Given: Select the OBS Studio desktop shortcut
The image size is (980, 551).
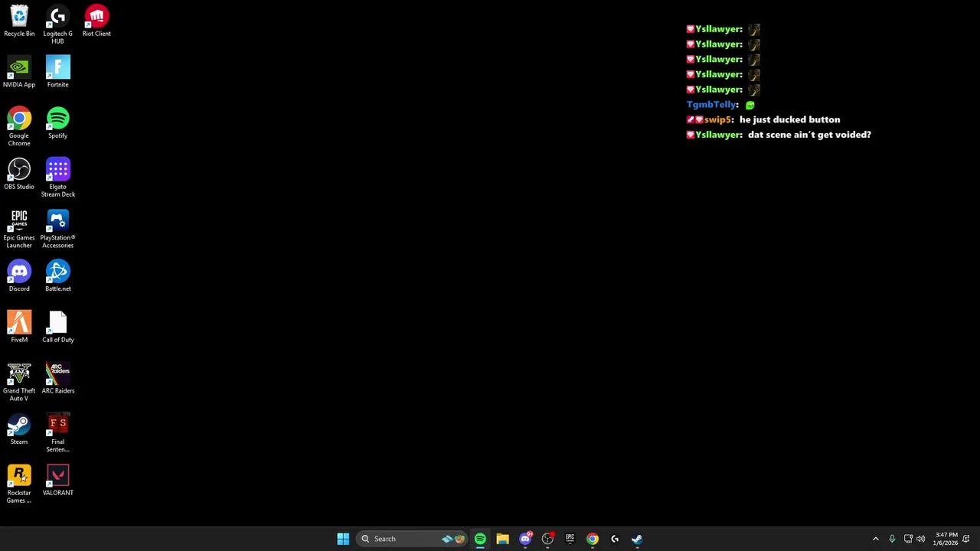Looking at the screenshot, I should 19,174.
